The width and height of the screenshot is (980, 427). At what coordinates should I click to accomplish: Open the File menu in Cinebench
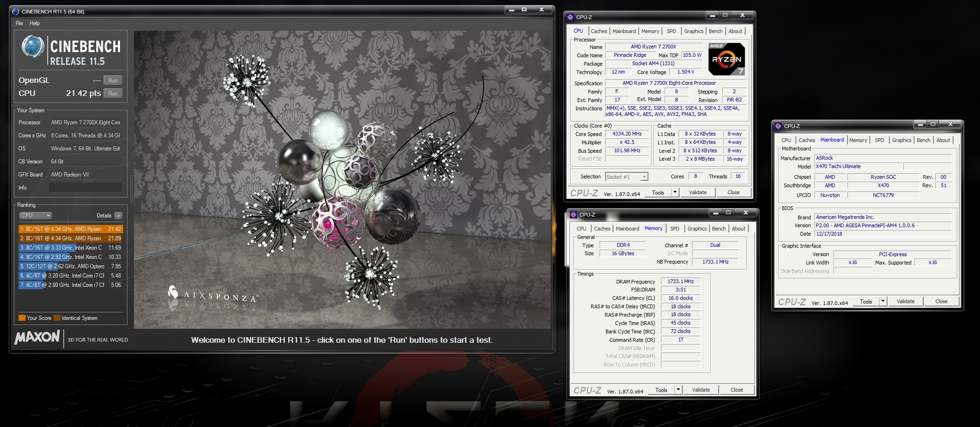tap(20, 23)
